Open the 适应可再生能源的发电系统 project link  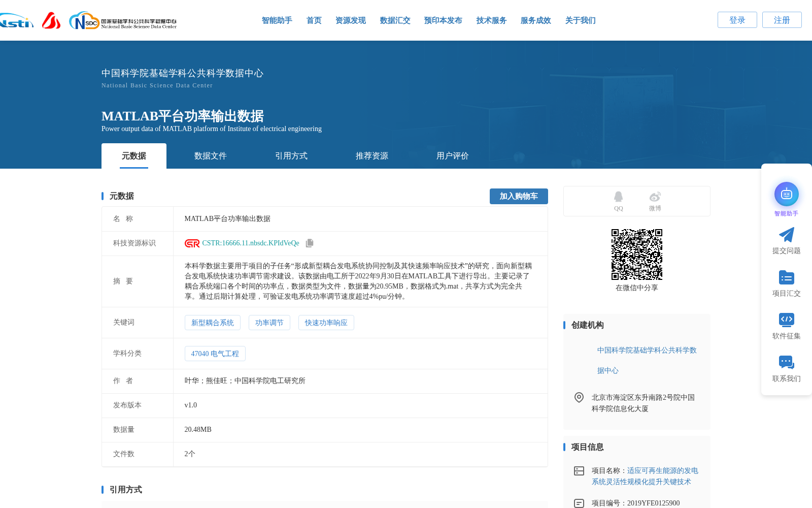(645, 476)
